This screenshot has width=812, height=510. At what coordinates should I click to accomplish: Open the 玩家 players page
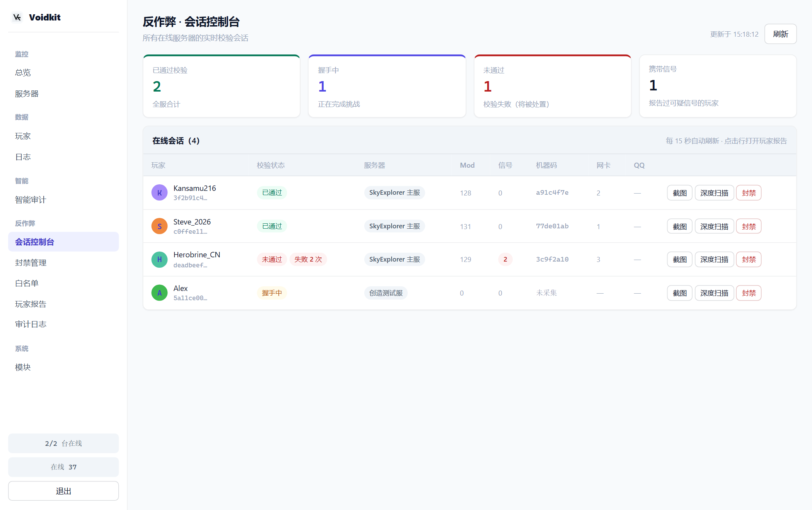tap(63, 136)
